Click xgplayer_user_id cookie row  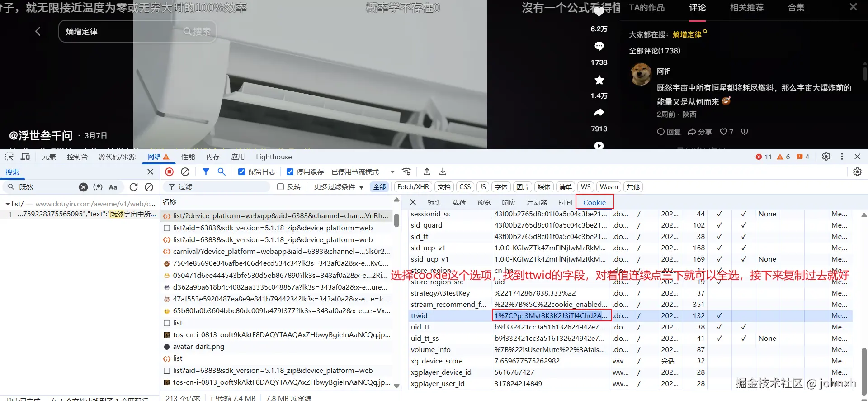(x=630, y=383)
